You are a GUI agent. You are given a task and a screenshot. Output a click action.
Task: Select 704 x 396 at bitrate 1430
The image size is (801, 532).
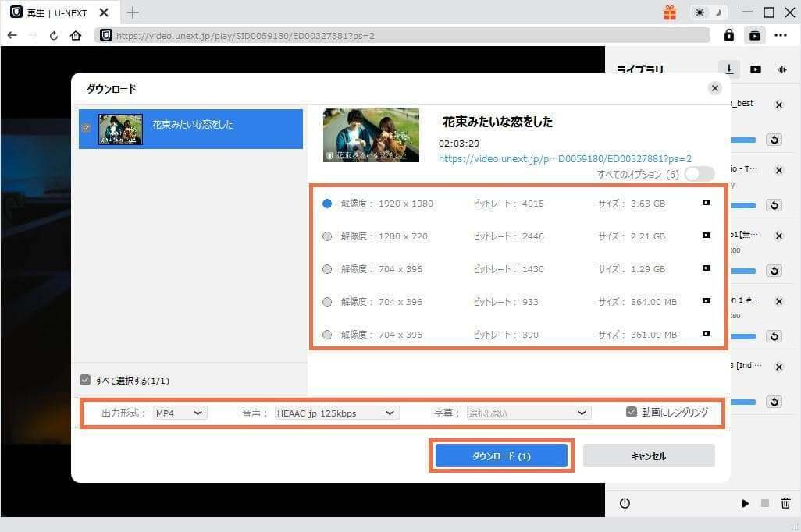[x=327, y=268]
